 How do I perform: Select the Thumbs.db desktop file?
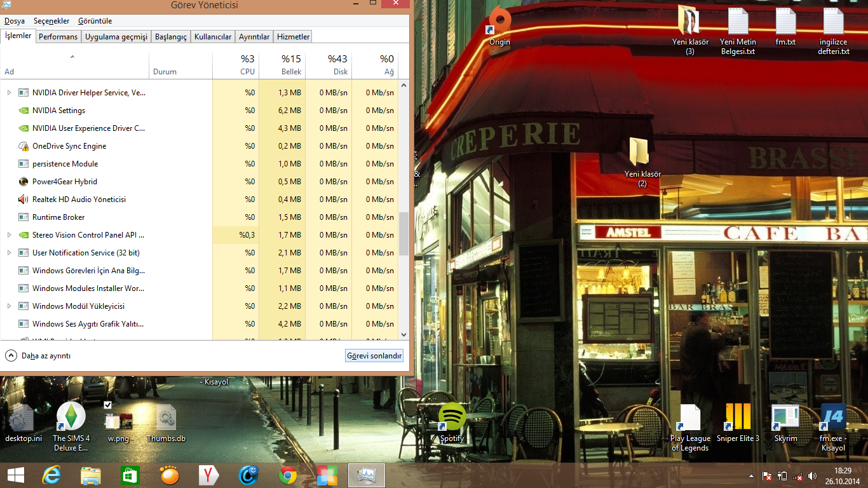click(166, 423)
